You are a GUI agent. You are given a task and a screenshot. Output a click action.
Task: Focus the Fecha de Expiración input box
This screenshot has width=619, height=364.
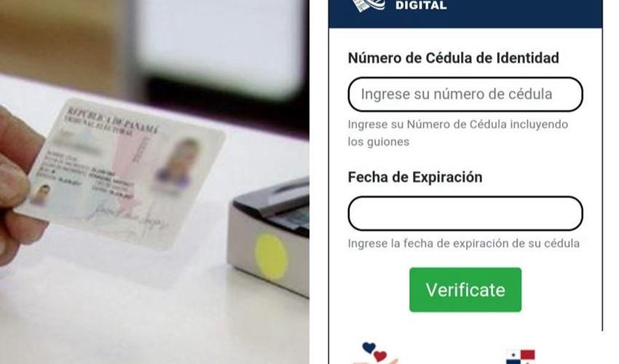(465, 213)
